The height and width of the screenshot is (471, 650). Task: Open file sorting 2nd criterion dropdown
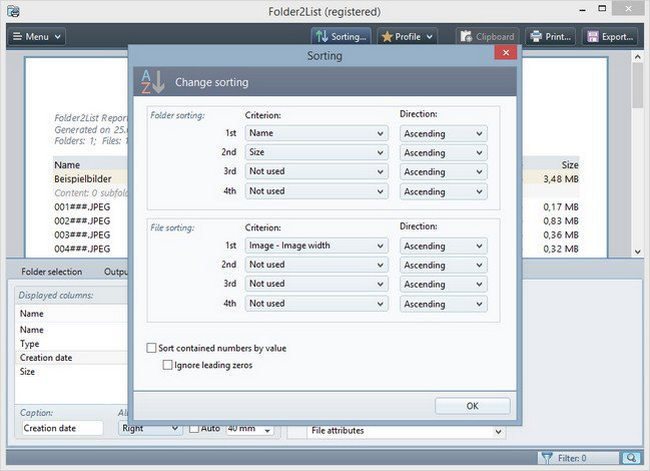(316, 265)
